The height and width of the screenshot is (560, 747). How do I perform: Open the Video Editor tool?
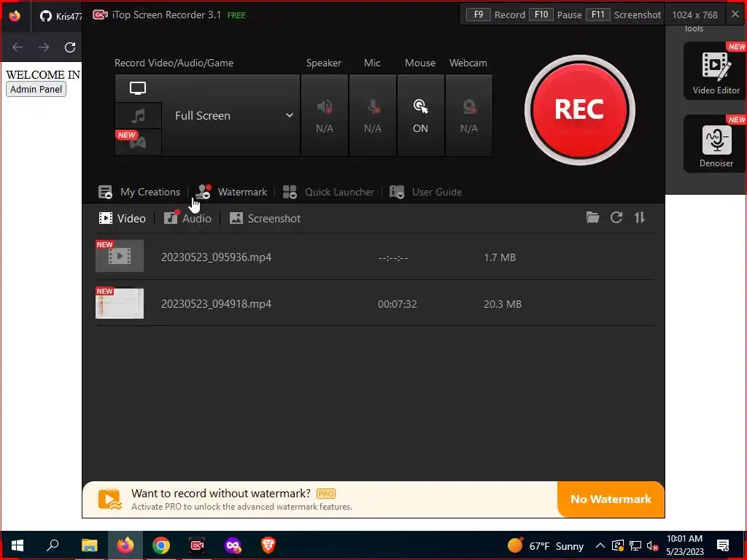(x=716, y=71)
